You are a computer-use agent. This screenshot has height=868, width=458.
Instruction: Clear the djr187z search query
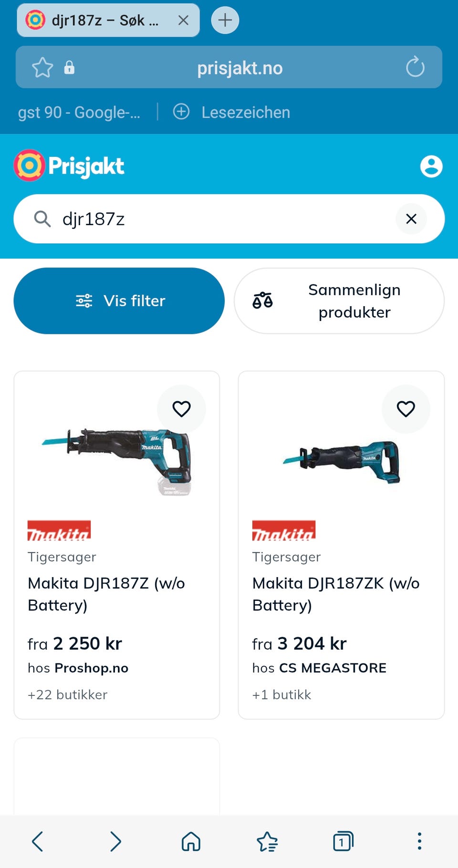(x=411, y=219)
